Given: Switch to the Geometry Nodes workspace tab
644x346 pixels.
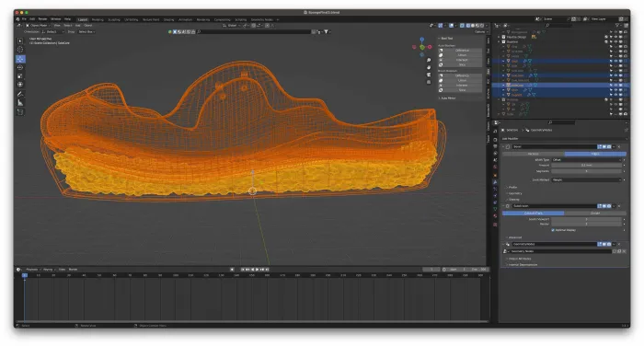Looking at the screenshot, I should tap(261, 19).
